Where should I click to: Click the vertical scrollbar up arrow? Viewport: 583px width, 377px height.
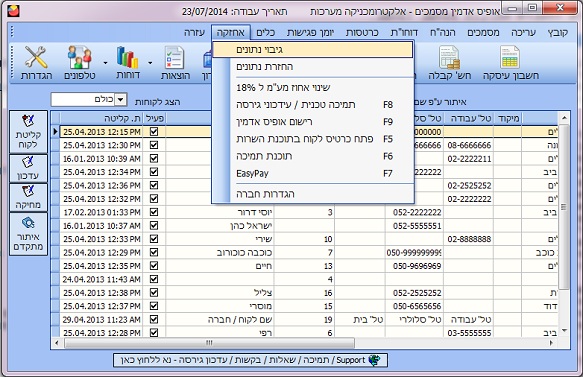click(564, 118)
